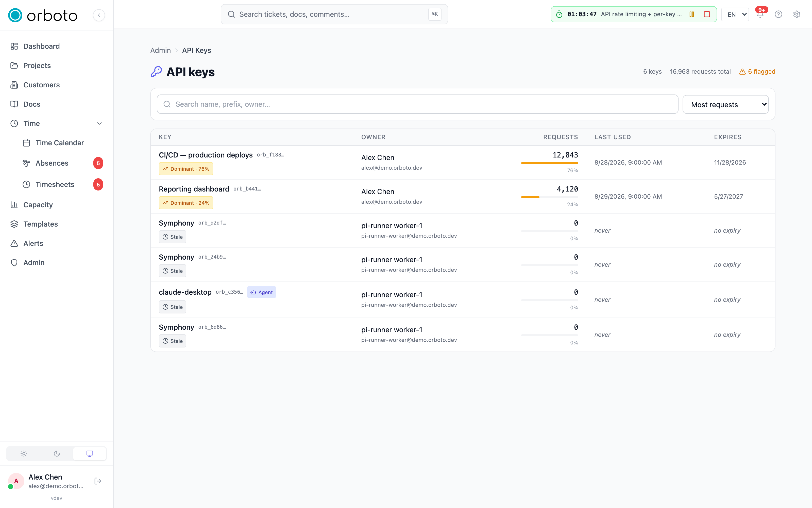812x508 pixels.
Task: Click the Absences badge showing 5
Action: coord(98,163)
